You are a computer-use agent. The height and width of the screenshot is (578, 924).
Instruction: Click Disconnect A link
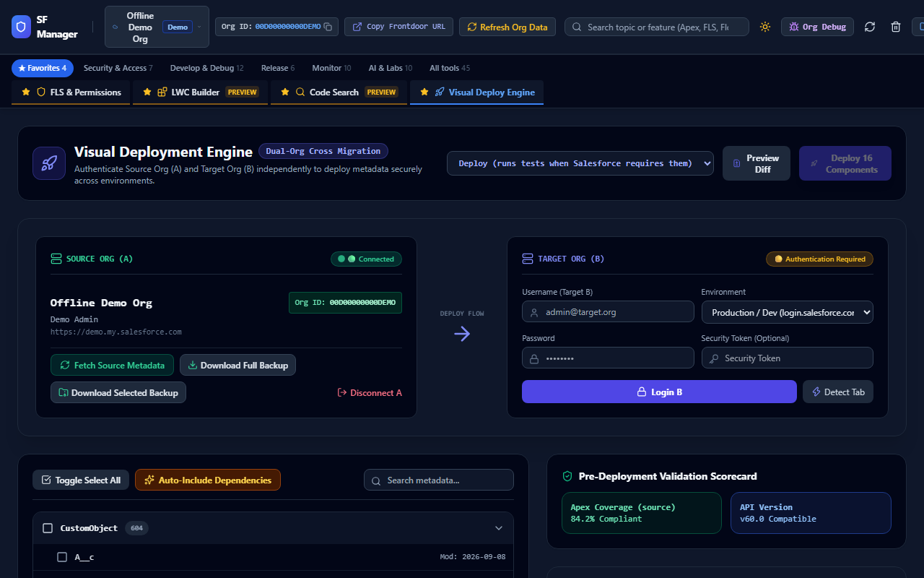coord(370,392)
